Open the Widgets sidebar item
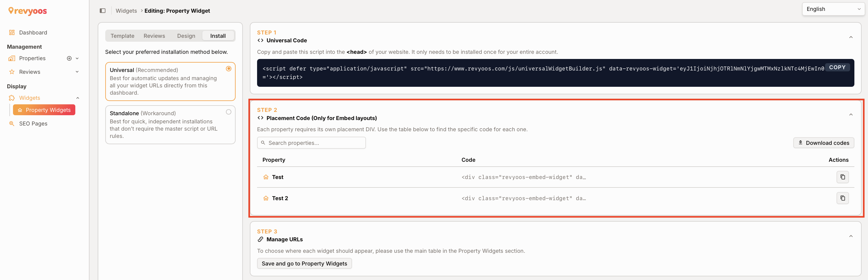The height and width of the screenshot is (280, 868). pyautogui.click(x=30, y=98)
